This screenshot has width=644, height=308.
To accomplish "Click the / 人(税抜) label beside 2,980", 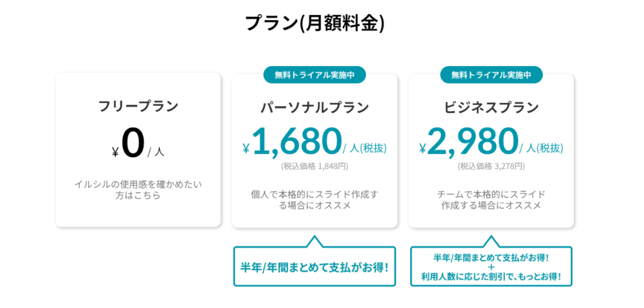I will point(541,149).
